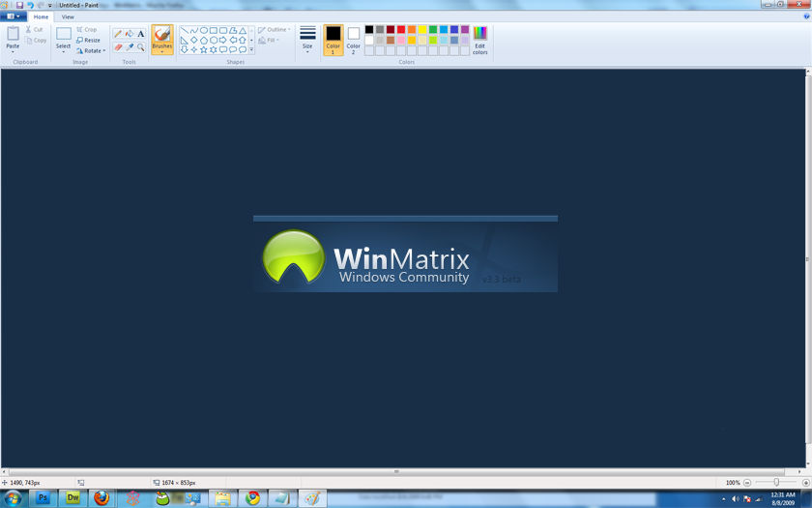Open the Rotate dropdown
Viewport: 812px width, 508px height.
coord(91,50)
